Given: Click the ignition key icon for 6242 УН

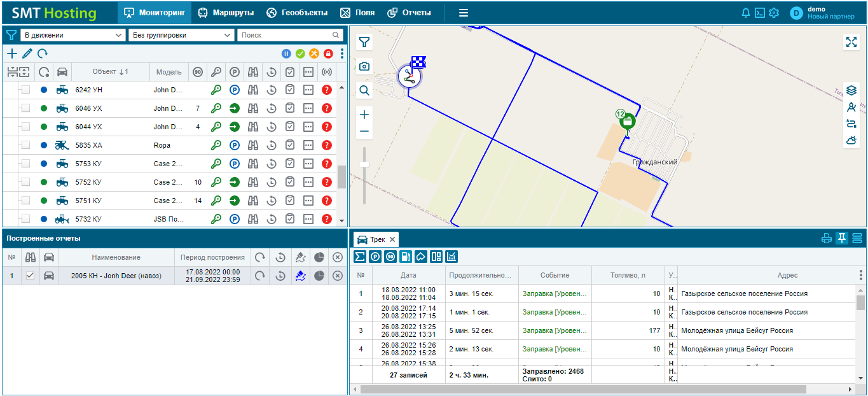Looking at the screenshot, I should [216, 90].
